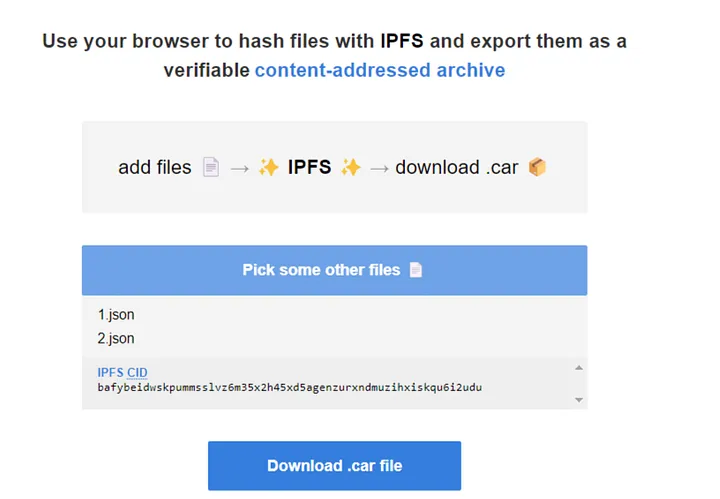
Task: Click the "add files" text in the banner
Action: point(154,168)
